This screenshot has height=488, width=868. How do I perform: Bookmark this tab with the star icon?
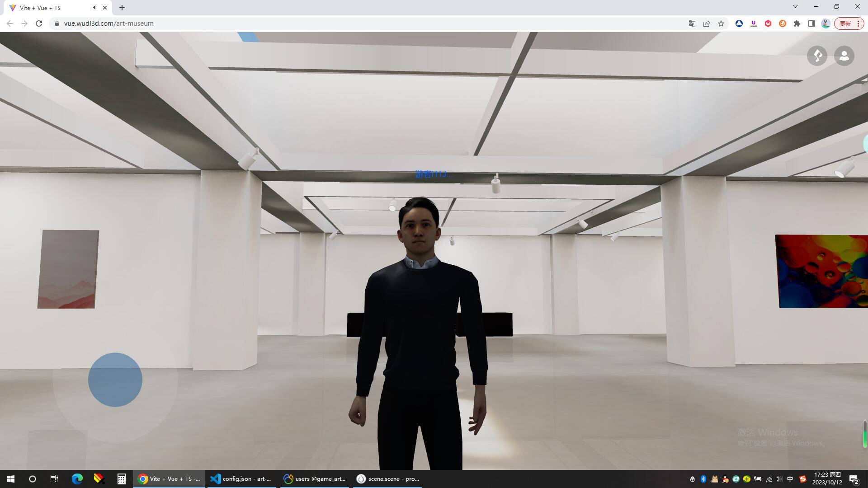click(721, 23)
